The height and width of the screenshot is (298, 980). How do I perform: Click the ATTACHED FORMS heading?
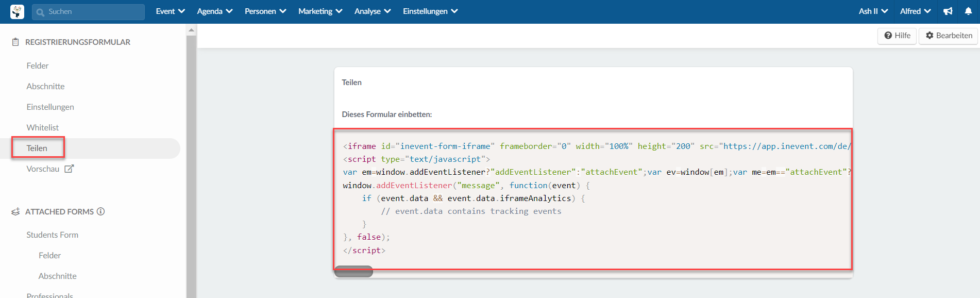tap(59, 212)
